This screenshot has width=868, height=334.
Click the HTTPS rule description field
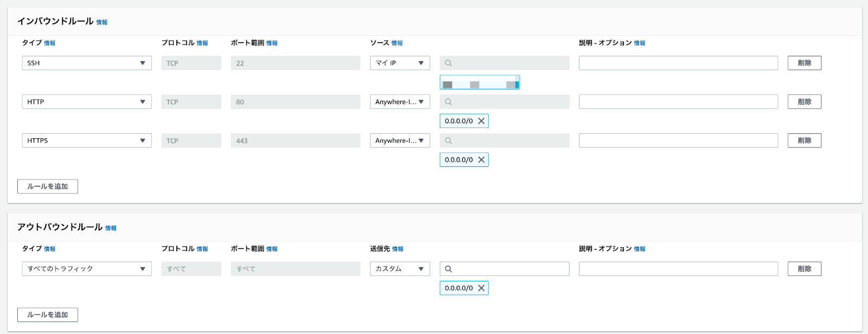[x=678, y=140]
